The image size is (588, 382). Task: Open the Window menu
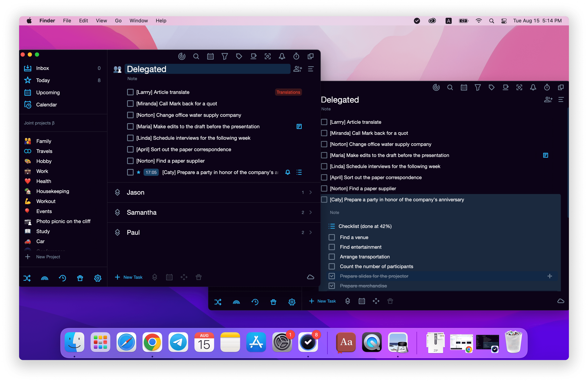click(x=139, y=20)
